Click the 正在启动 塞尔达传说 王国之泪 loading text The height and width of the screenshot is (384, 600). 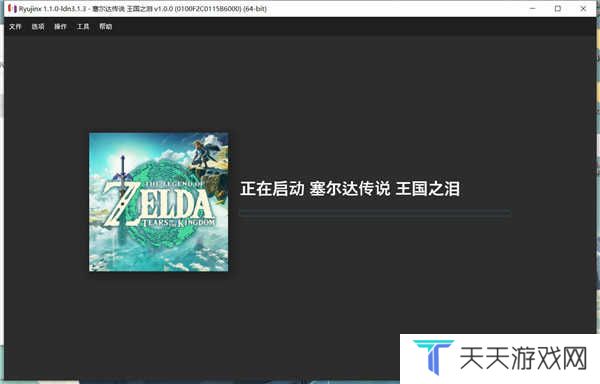pos(350,189)
